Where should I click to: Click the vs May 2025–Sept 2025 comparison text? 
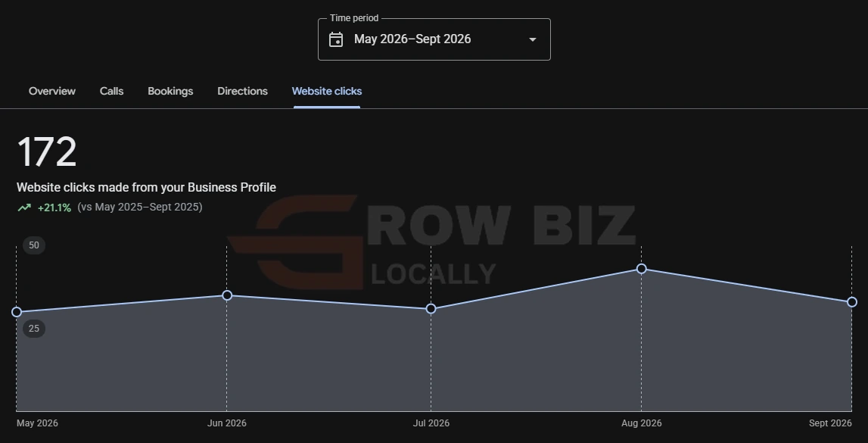(140, 207)
